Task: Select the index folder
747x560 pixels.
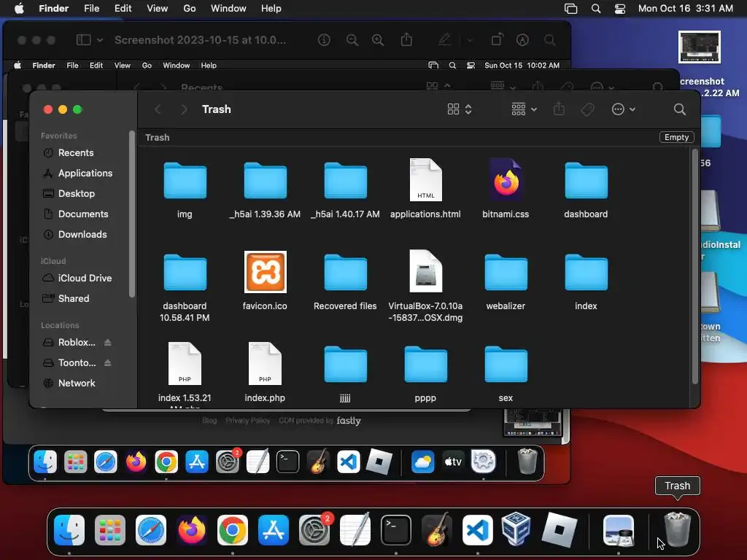Action: click(586, 273)
